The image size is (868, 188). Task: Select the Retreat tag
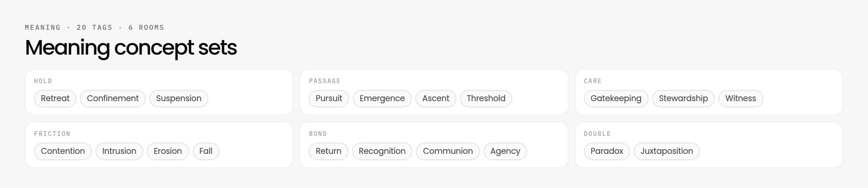tap(55, 98)
